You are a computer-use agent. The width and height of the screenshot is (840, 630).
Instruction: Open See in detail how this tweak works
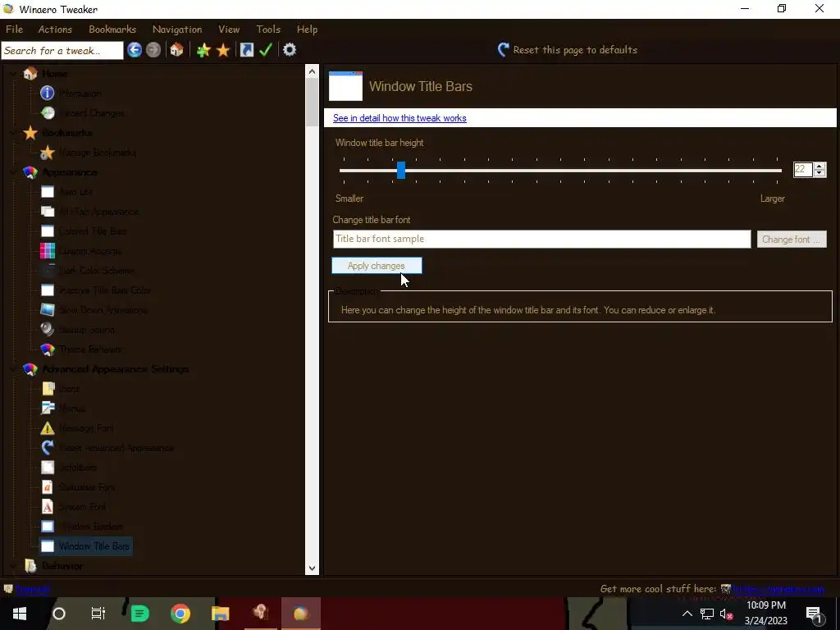coord(399,118)
